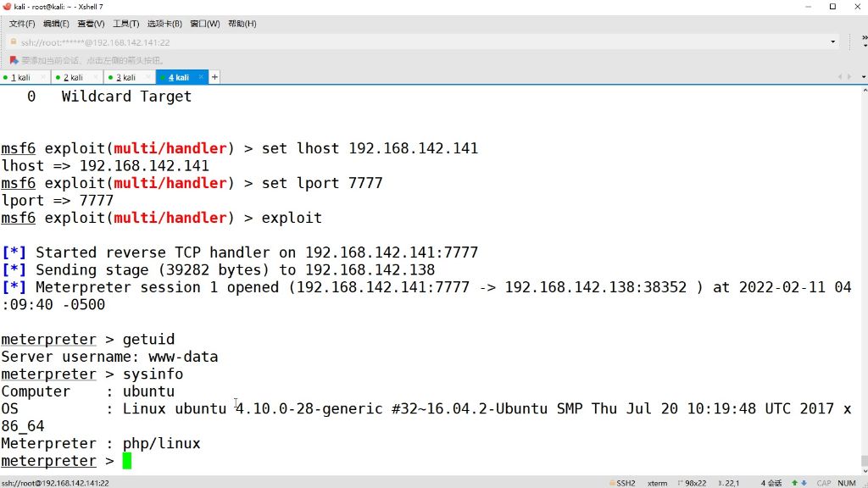Click the scrollbar down arrow
Viewport: 868px width, 488px height.
(864, 471)
